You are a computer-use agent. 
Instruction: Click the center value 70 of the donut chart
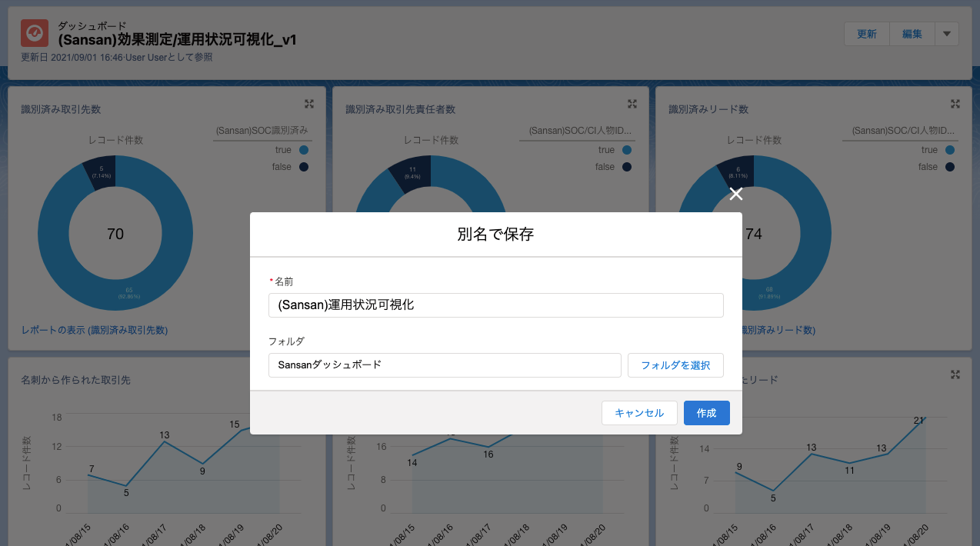click(115, 234)
